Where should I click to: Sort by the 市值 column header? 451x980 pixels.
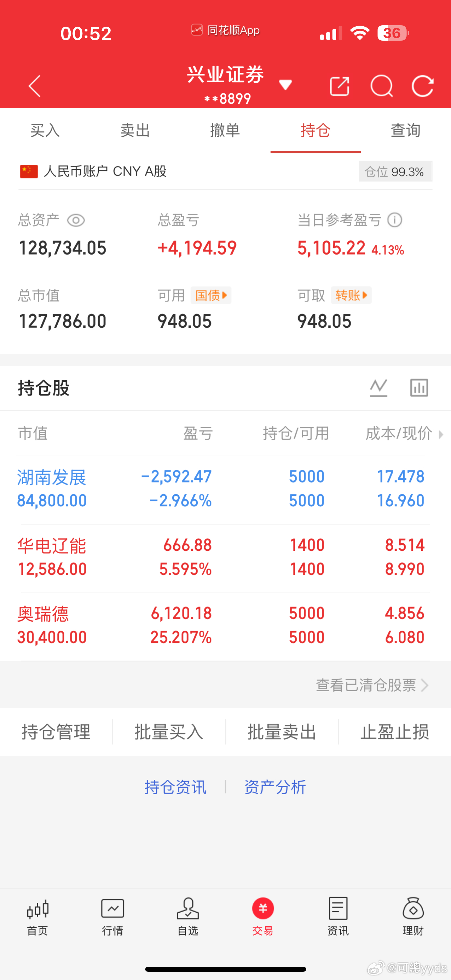tap(33, 433)
